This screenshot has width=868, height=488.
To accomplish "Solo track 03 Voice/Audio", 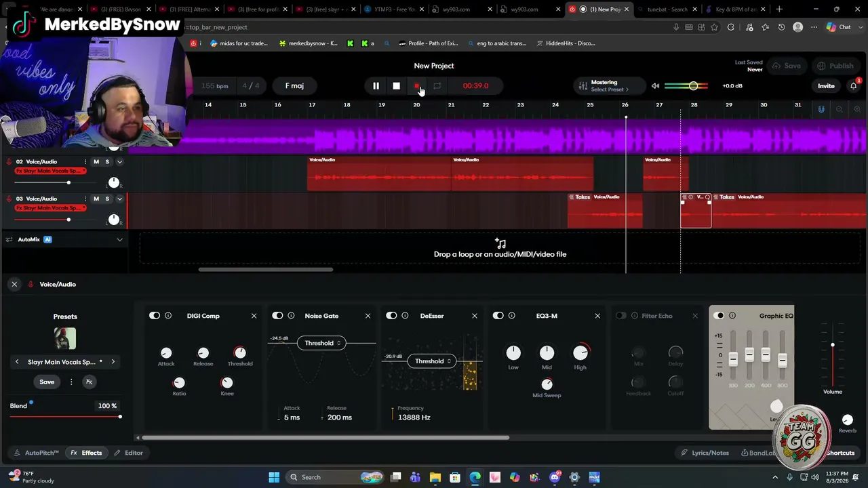I will tap(106, 199).
